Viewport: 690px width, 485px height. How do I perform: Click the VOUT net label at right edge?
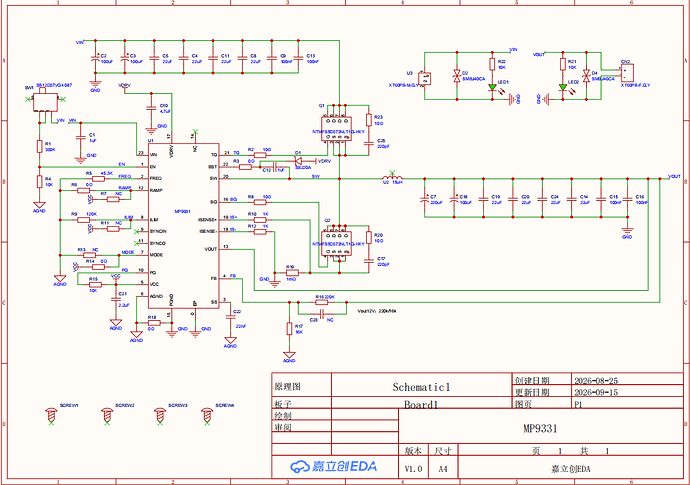tap(674, 176)
